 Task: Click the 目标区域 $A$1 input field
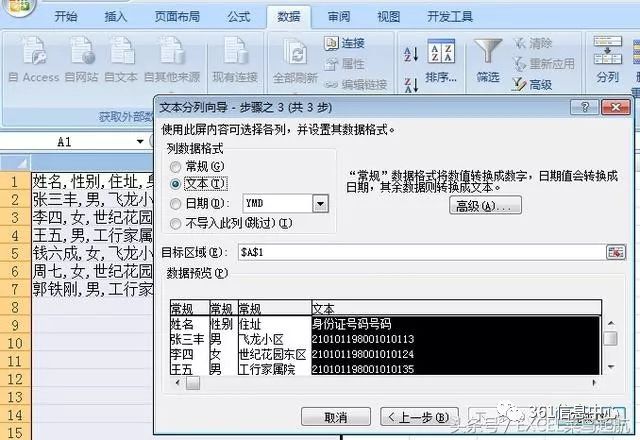422,252
